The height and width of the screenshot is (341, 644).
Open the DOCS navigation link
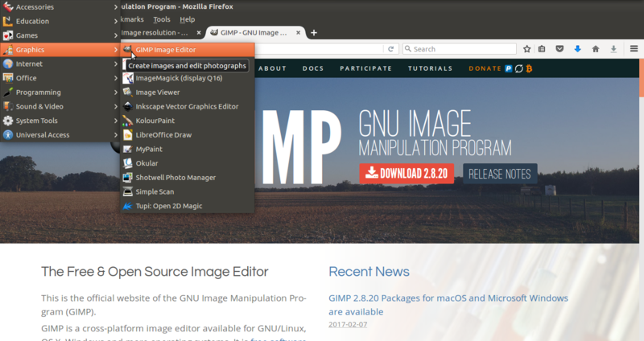tap(313, 68)
